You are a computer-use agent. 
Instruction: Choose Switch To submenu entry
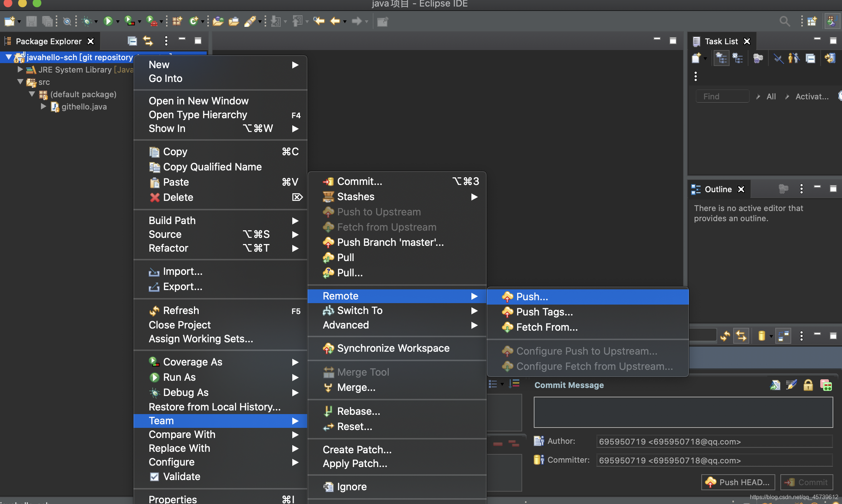pyautogui.click(x=397, y=310)
